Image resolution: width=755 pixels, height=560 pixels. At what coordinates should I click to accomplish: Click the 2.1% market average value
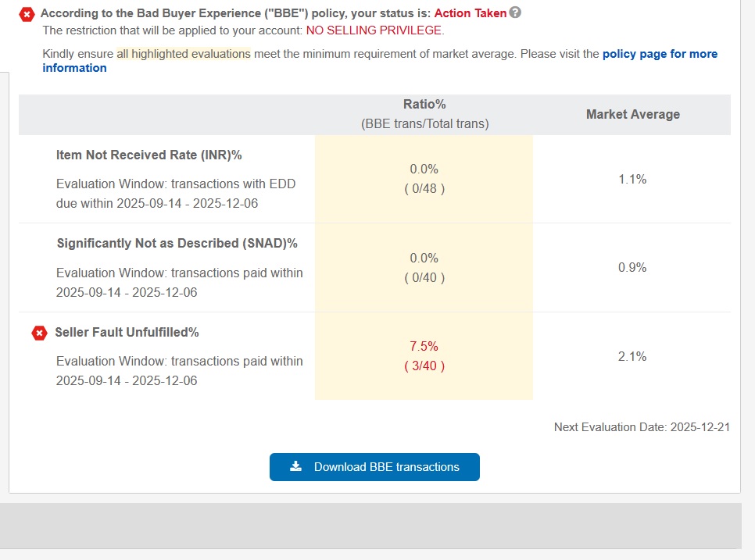coord(632,356)
